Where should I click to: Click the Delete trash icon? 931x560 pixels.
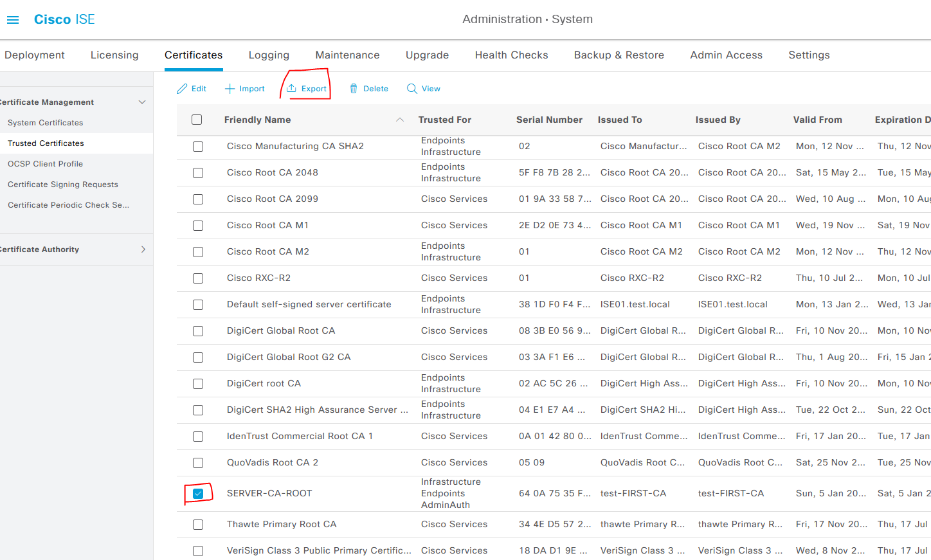[354, 89]
